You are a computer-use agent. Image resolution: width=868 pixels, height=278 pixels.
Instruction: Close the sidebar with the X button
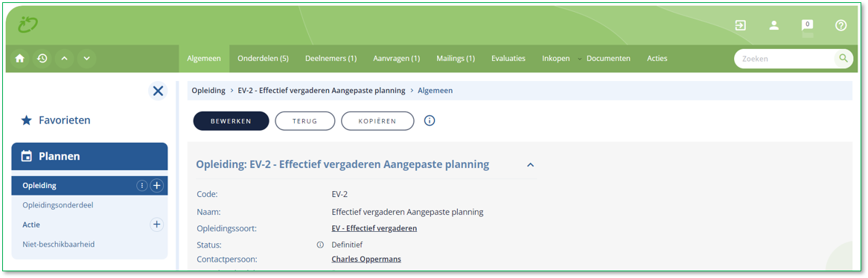(158, 91)
